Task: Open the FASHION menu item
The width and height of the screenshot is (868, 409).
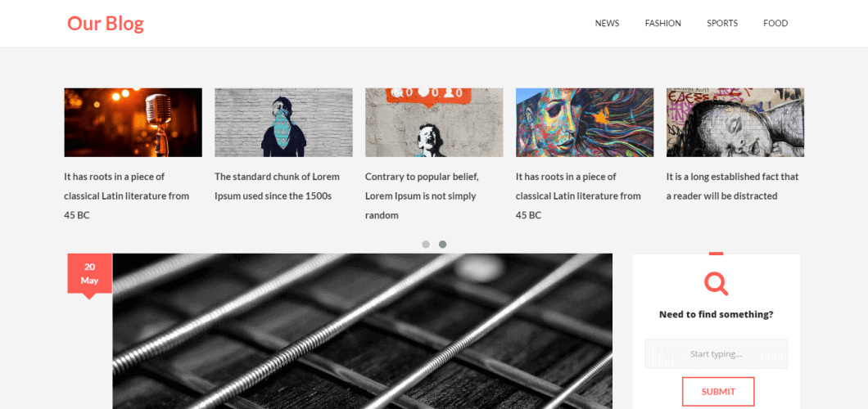Action: click(662, 23)
